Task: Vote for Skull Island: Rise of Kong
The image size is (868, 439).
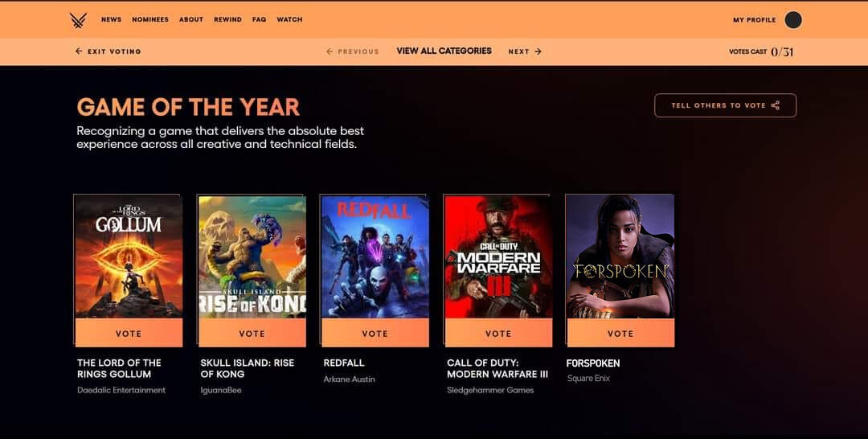Action: (x=252, y=333)
